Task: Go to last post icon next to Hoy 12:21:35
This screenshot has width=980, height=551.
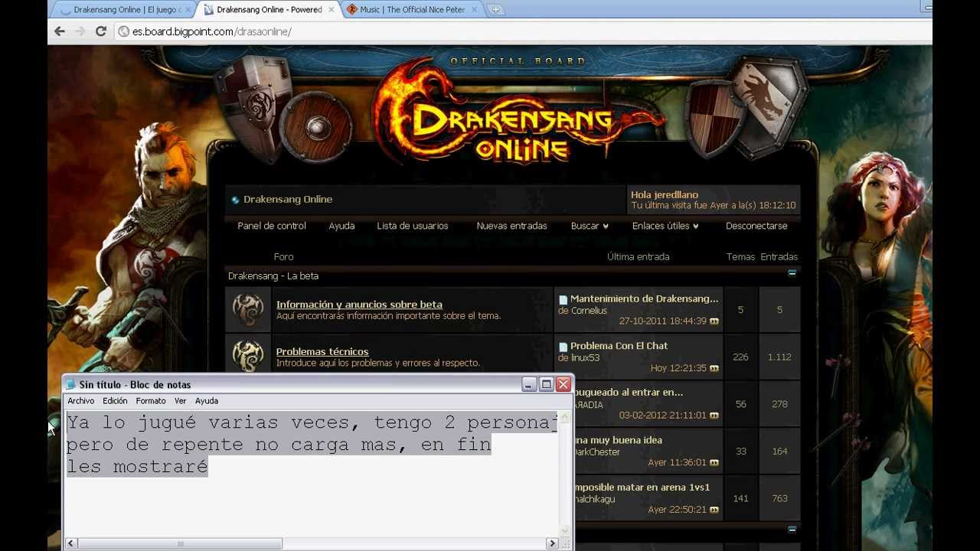Action: coord(714,369)
